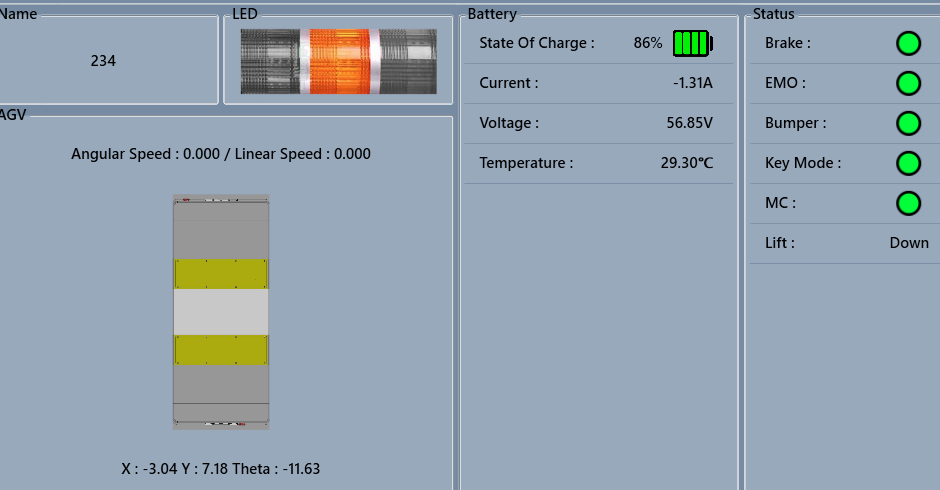
Task: Click the Key Mode green indicator
Action: tap(908, 163)
